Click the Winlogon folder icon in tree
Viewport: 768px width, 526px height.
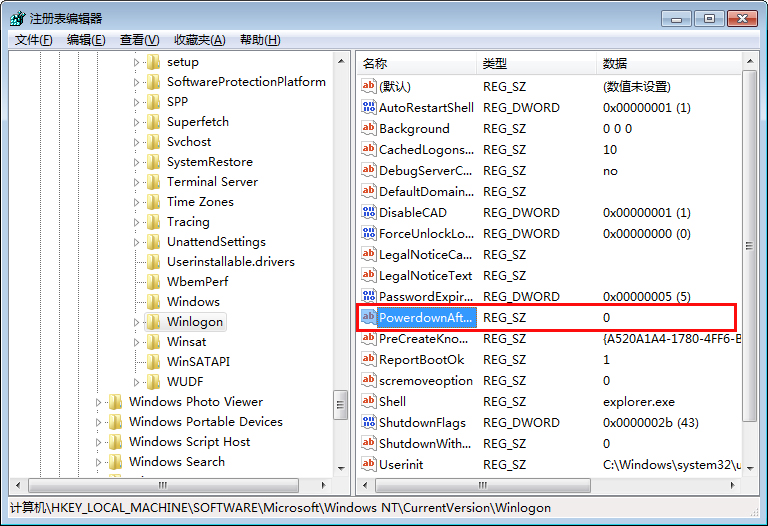click(x=153, y=322)
